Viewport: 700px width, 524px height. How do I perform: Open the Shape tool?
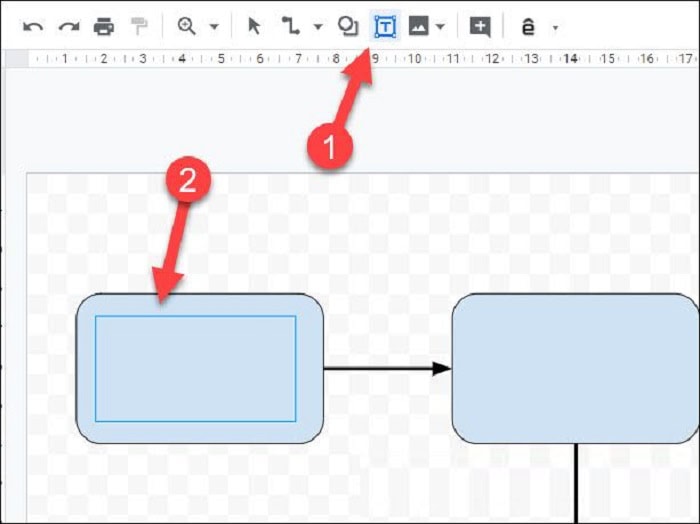click(x=347, y=27)
